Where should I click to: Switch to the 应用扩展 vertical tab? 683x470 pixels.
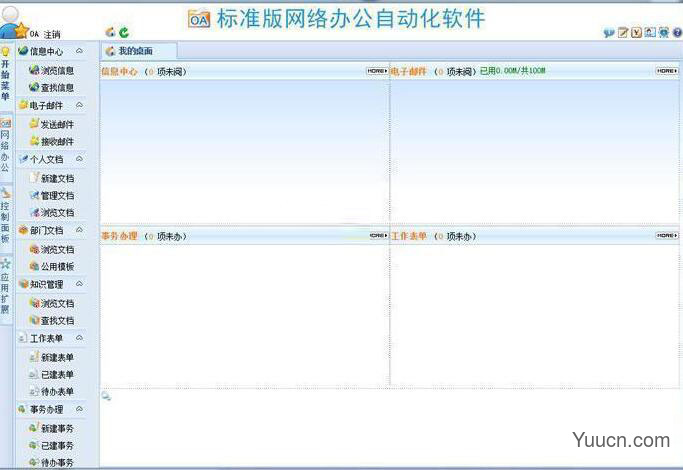click(5, 287)
